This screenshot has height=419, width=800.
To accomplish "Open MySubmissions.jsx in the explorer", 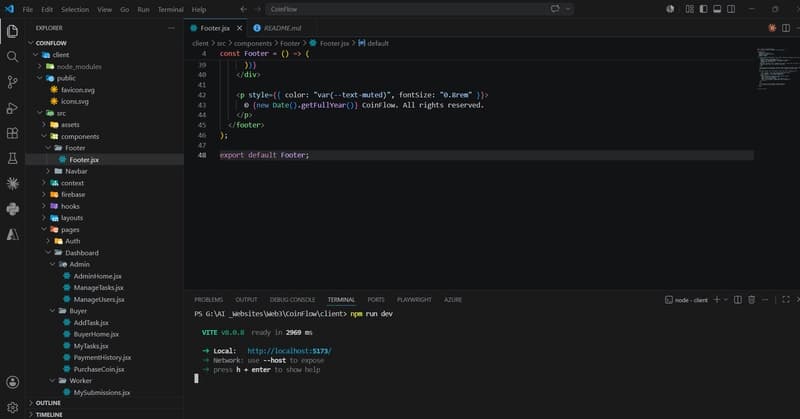I will pyautogui.click(x=97, y=392).
